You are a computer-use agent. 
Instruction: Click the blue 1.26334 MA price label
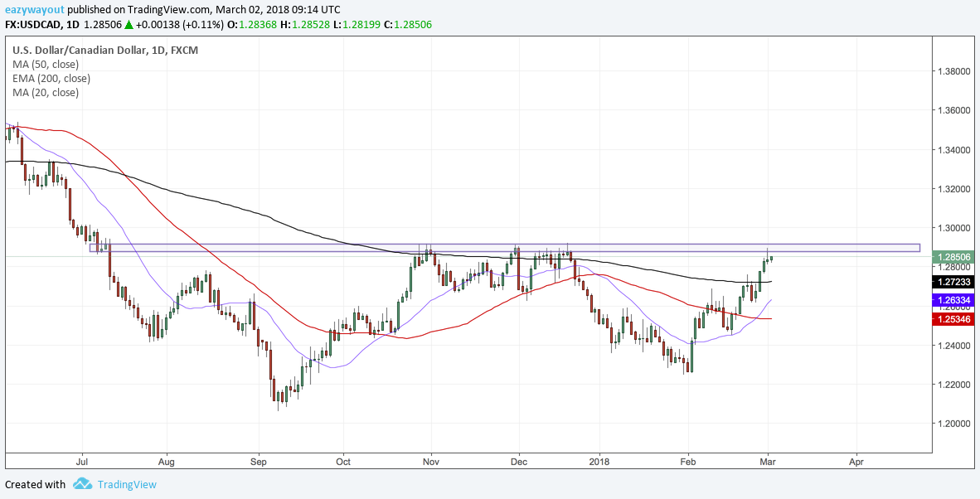point(953,300)
